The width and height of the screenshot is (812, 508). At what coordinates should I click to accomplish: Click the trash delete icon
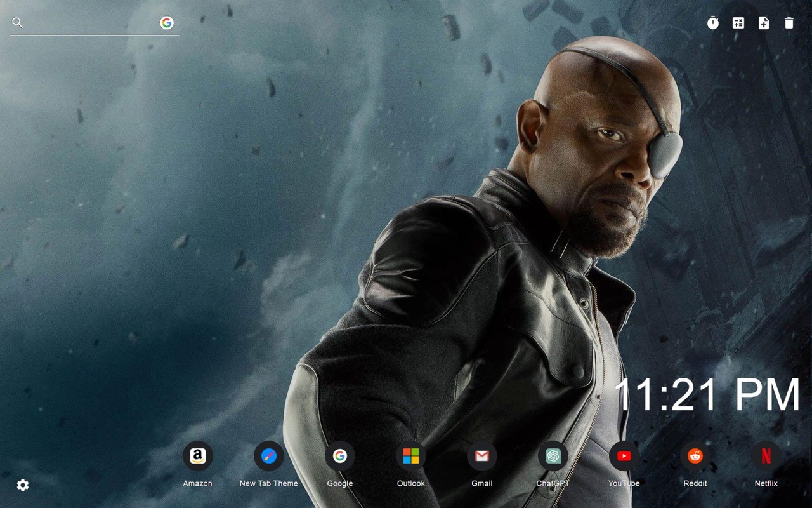click(789, 23)
